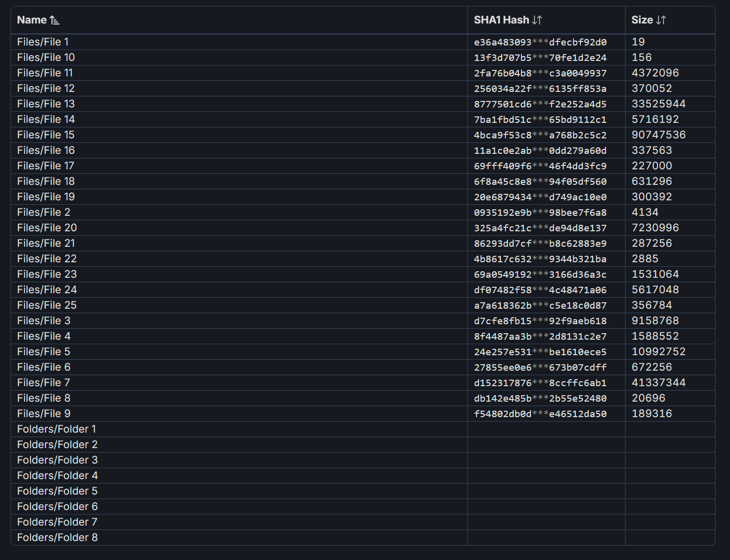
Task: Click the Folders/Folder 6 row
Action: [57, 507]
